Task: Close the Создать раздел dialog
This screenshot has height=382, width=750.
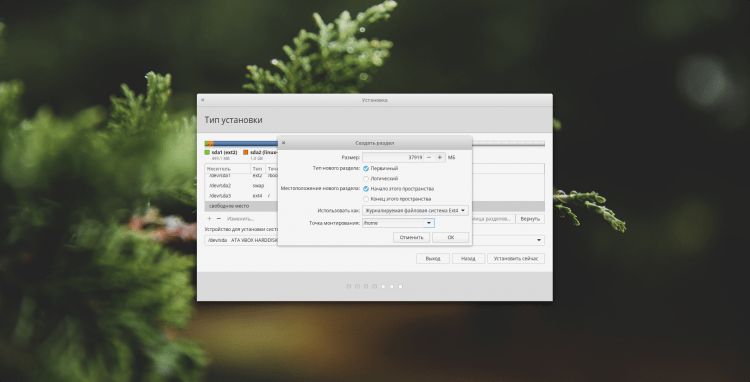Action: pos(283,142)
